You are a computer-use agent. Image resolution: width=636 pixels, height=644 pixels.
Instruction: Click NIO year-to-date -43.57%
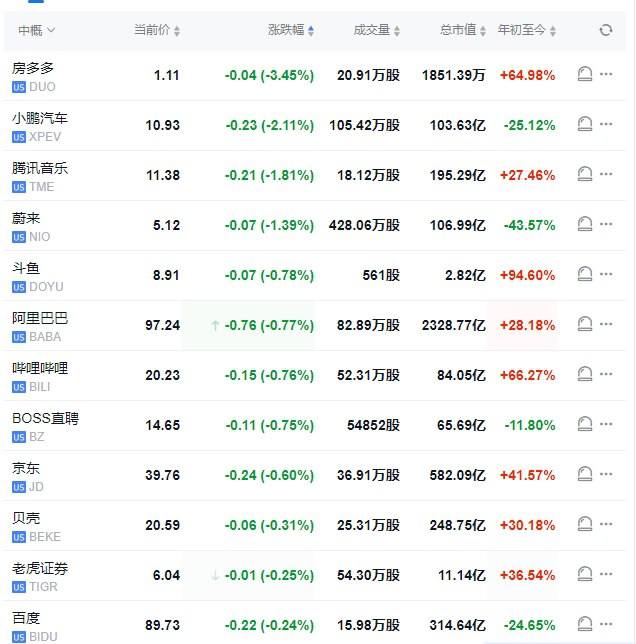[x=530, y=225]
